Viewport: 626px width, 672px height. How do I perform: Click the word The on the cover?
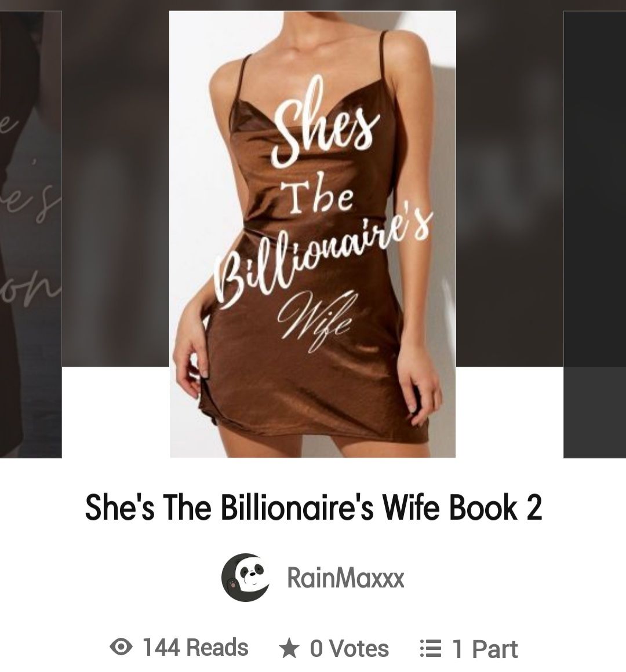coord(321,198)
